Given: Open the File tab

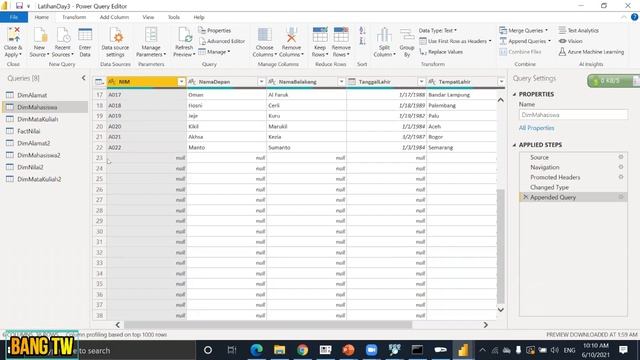Looking at the screenshot, I should (x=14, y=17).
